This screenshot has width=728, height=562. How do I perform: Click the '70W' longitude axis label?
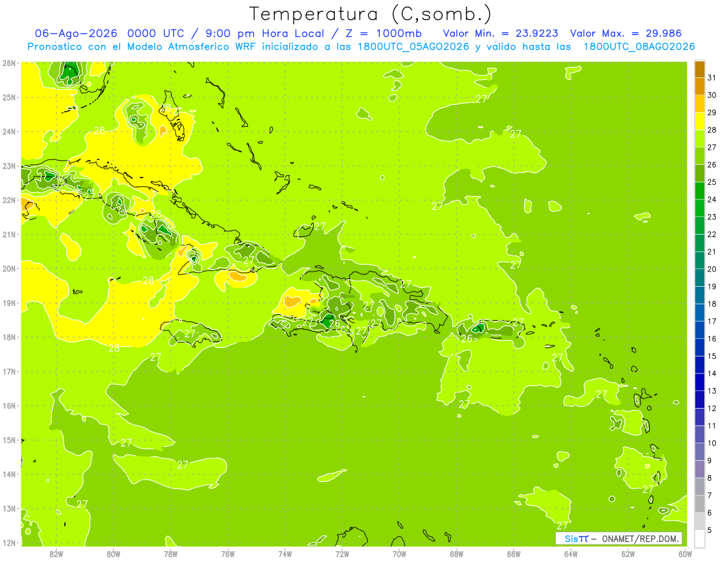(399, 554)
